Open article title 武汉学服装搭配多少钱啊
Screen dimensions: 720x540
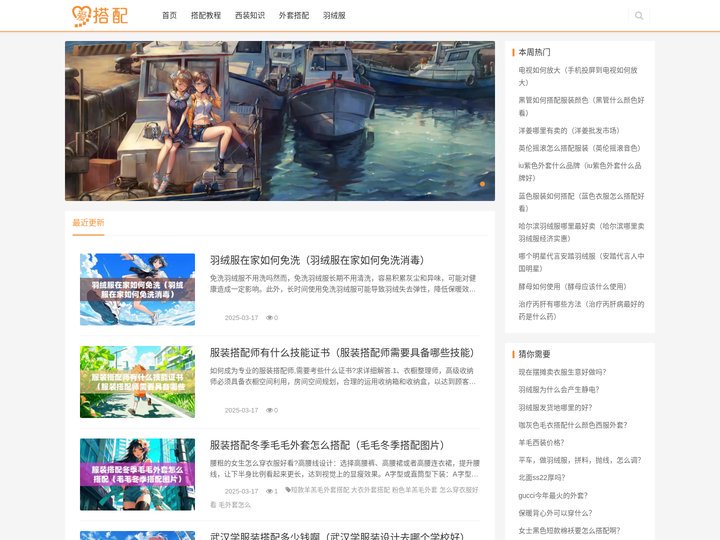337,536
